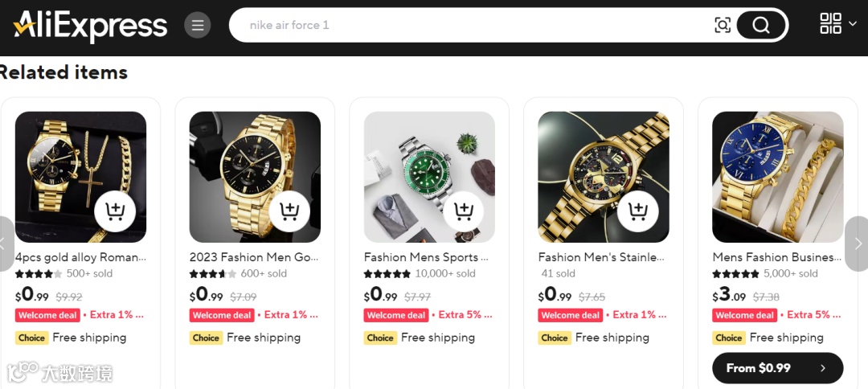Add 4pcs gold alloy Roman watch to cart
The width and height of the screenshot is (868, 389).
(115, 211)
